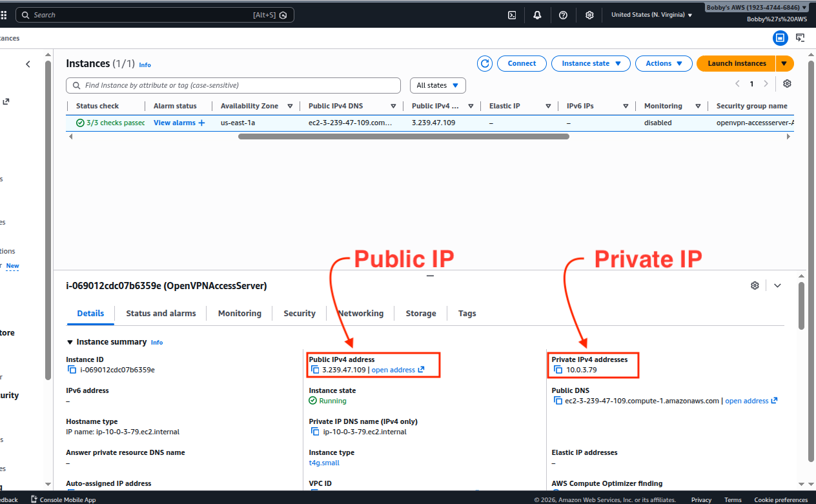This screenshot has height=504, width=816.
Task: Expand the Actions dropdown menu
Action: pos(663,63)
